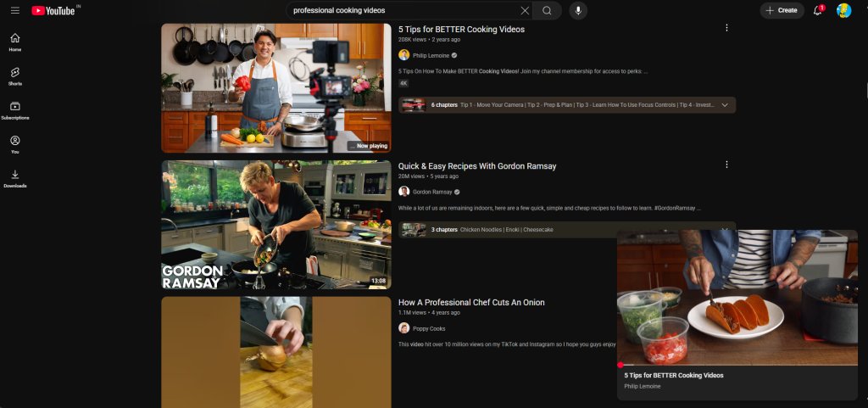Visit Philip Lemoine channel name in results
Viewport: 868px width, 408px height.
tap(431, 55)
